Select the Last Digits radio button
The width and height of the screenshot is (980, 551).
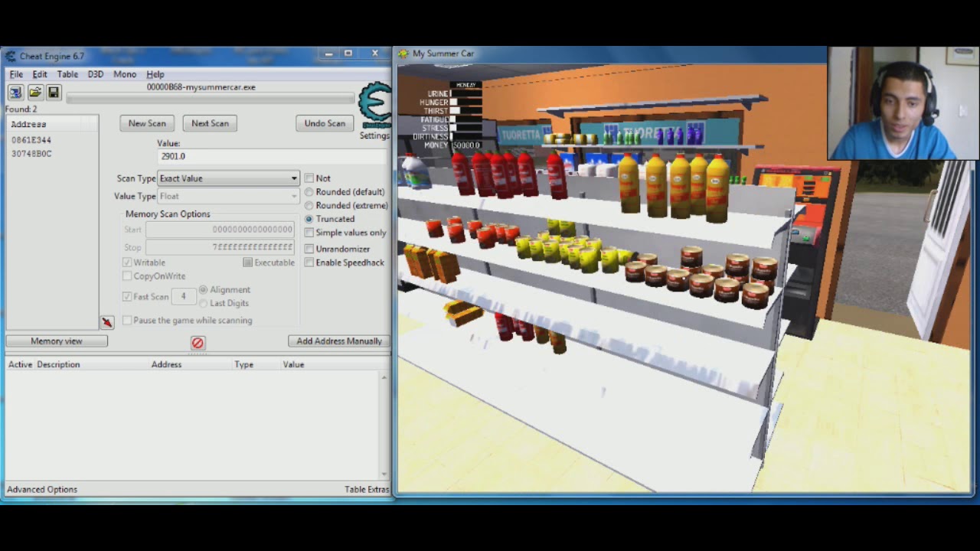tap(203, 304)
